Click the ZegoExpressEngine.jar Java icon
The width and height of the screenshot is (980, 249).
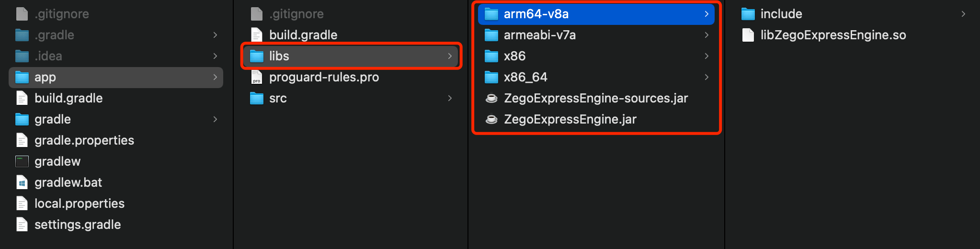click(x=491, y=119)
